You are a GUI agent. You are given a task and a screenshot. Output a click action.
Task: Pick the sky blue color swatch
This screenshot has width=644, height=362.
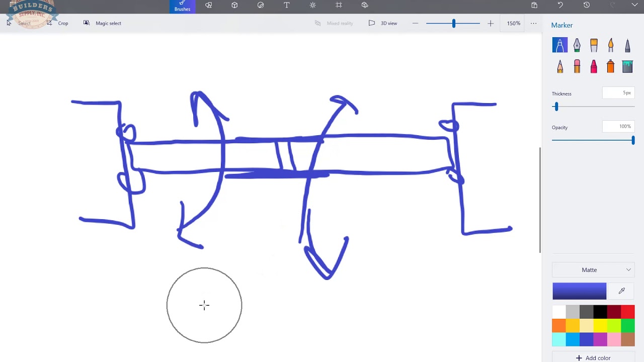(573, 339)
